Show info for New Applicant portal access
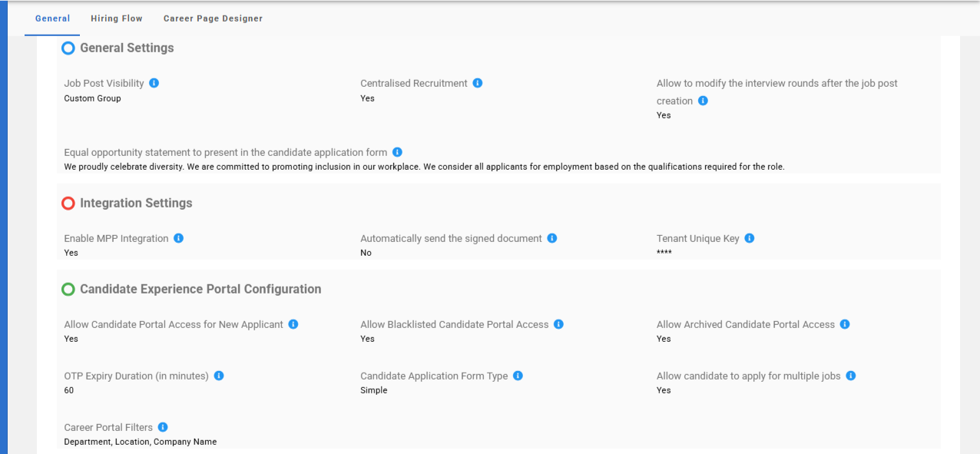This screenshot has width=980, height=454. pyautogui.click(x=293, y=324)
